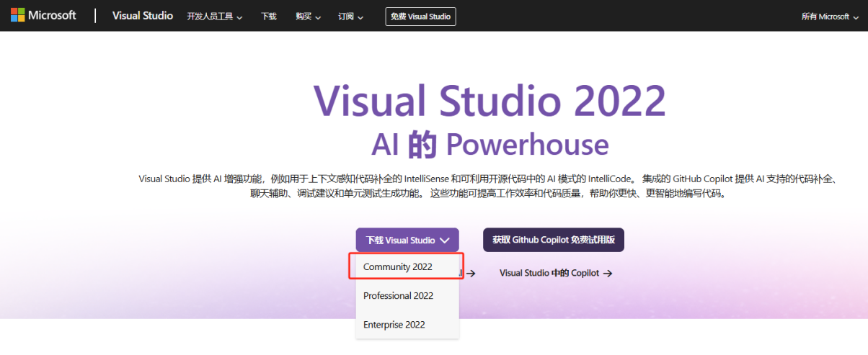Expand the 开发人员工具 menu
This screenshot has height=355, width=868.
pyautogui.click(x=214, y=17)
